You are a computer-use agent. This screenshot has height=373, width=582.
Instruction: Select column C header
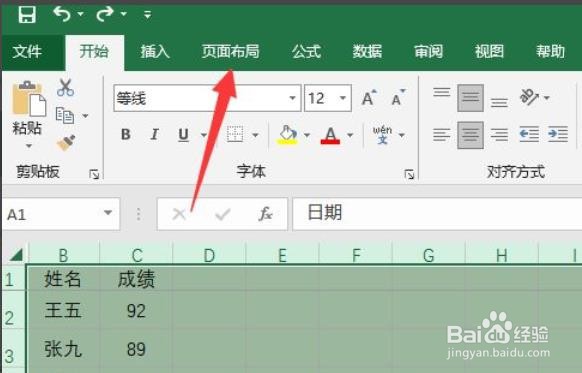click(137, 255)
